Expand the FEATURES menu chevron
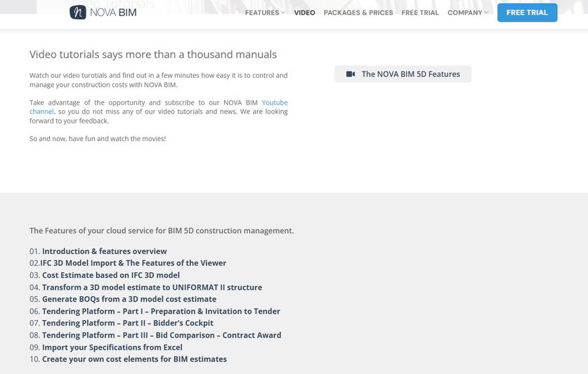Image resolution: width=588 pixels, height=374 pixels. [283, 13]
